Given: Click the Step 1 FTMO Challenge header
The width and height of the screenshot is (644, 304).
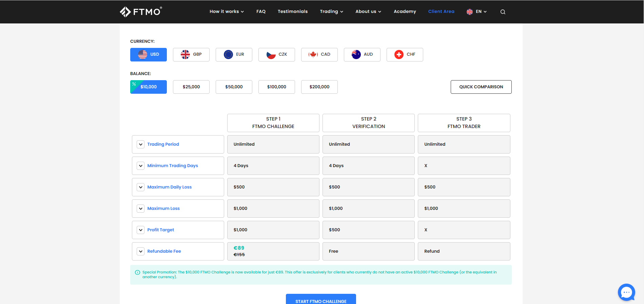Looking at the screenshot, I should (273, 123).
